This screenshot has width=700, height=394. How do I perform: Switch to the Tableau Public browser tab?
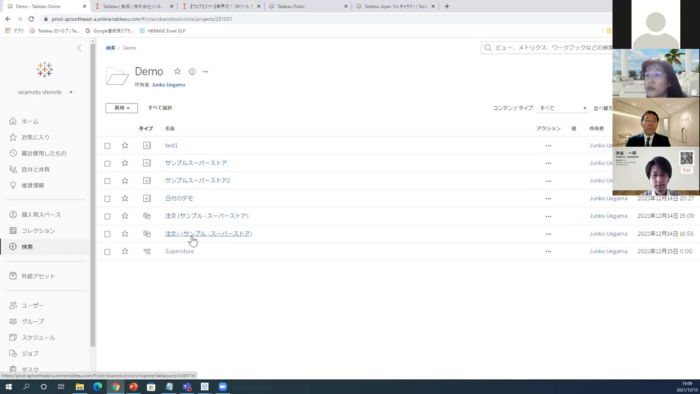coord(308,6)
